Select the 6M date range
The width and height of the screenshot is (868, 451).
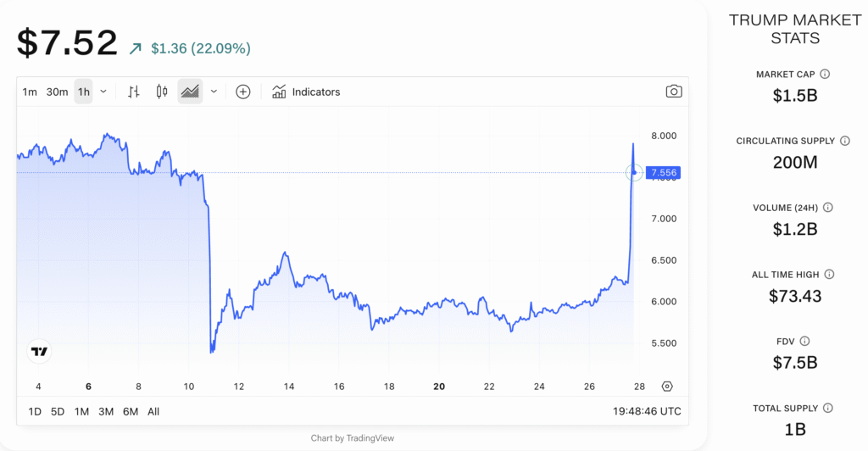(x=131, y=411)
